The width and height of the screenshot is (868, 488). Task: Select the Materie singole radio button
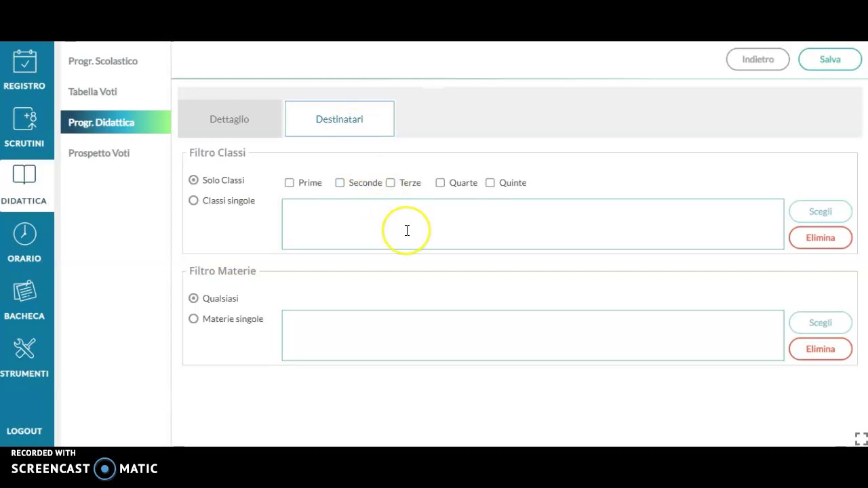pos(194,318)
